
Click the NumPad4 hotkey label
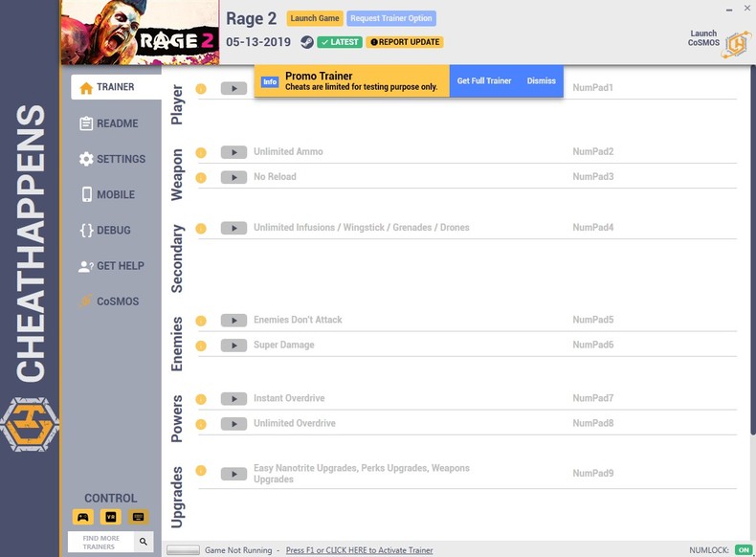pyautogui.click(x=593, y=227)
